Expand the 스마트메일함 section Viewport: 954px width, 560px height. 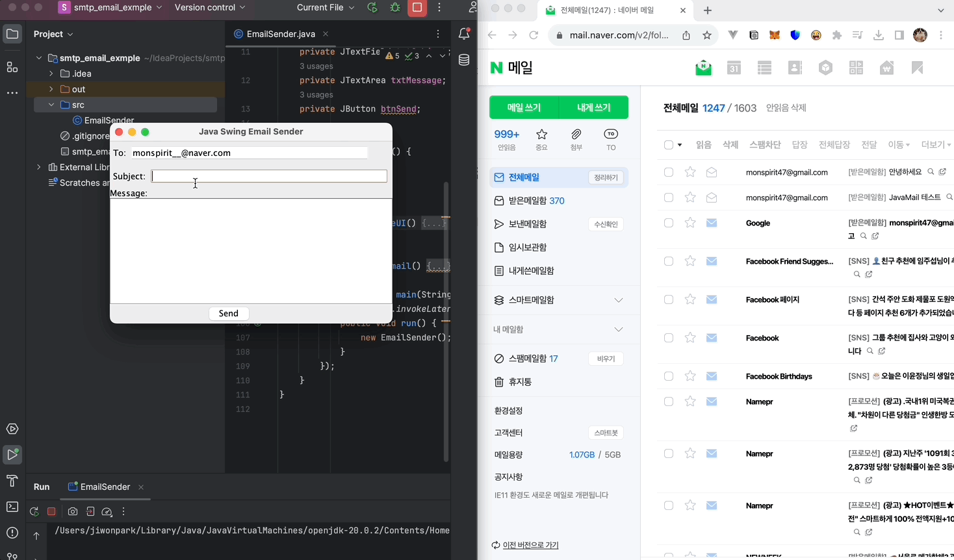click(x=619, y=300)
